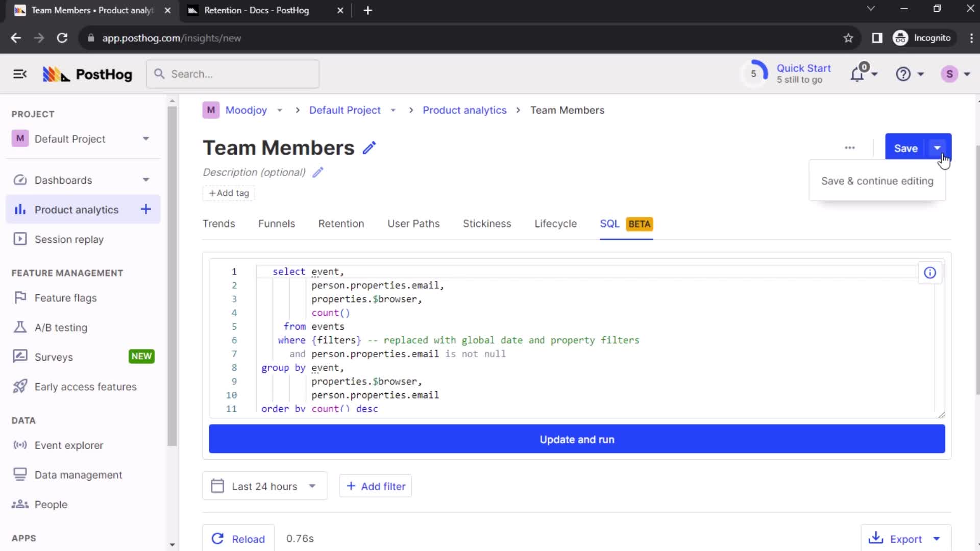The width and height of the screenshot is (980, 551).
Task: Click the search input field
Action: tap(232, 74)
